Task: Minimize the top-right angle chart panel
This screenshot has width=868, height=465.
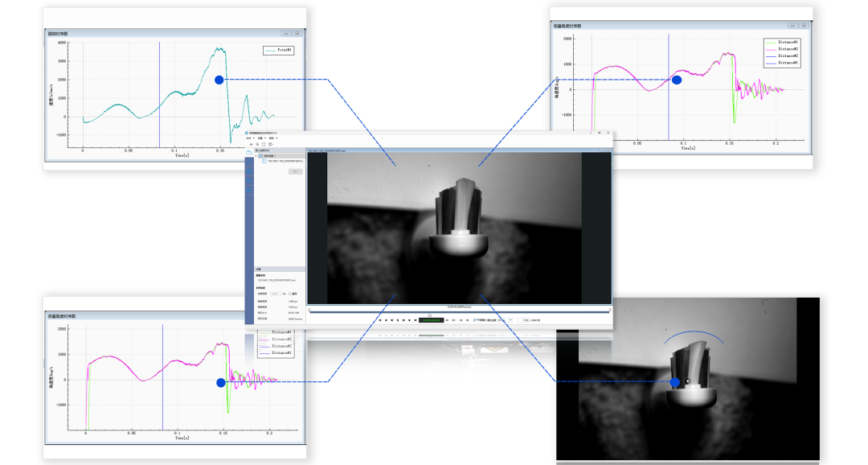Action: coord(792,26)
